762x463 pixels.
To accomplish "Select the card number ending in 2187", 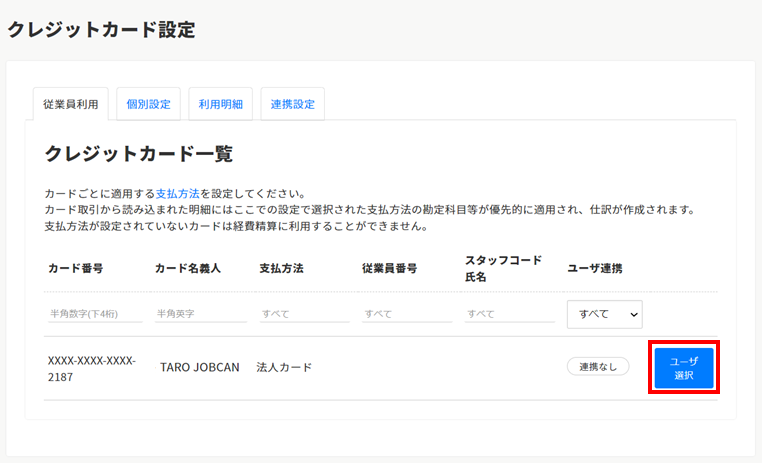I will (x=91, y=368).
